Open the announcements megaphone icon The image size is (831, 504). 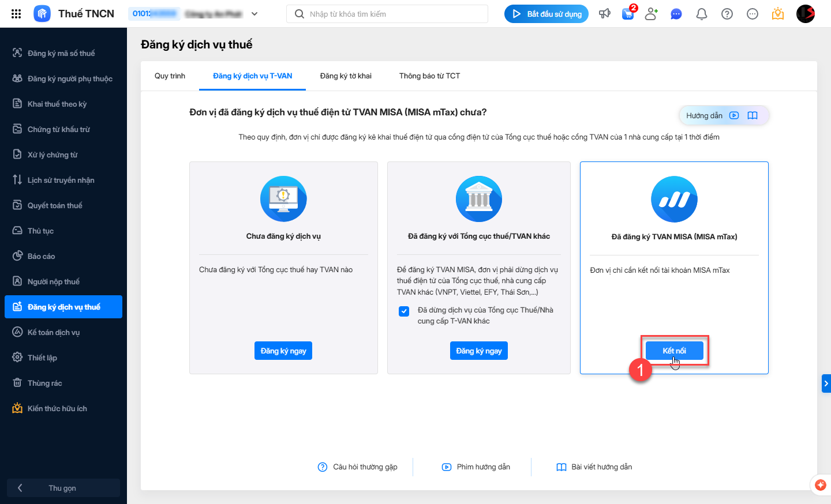click(x=605, y=14)
